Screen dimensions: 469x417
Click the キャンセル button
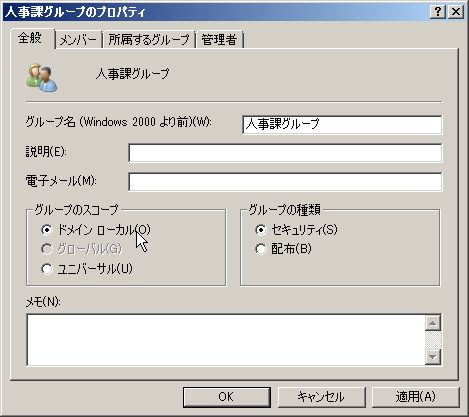point(321,397)
